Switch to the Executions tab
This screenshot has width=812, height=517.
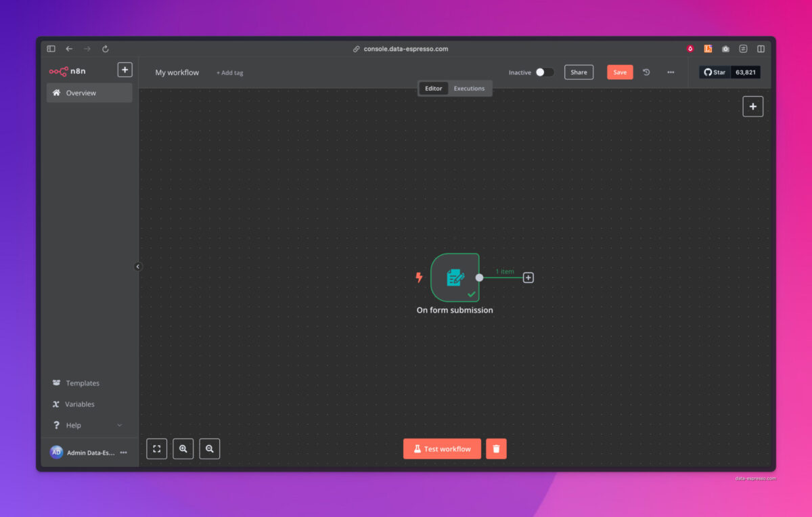coord(469,89)
